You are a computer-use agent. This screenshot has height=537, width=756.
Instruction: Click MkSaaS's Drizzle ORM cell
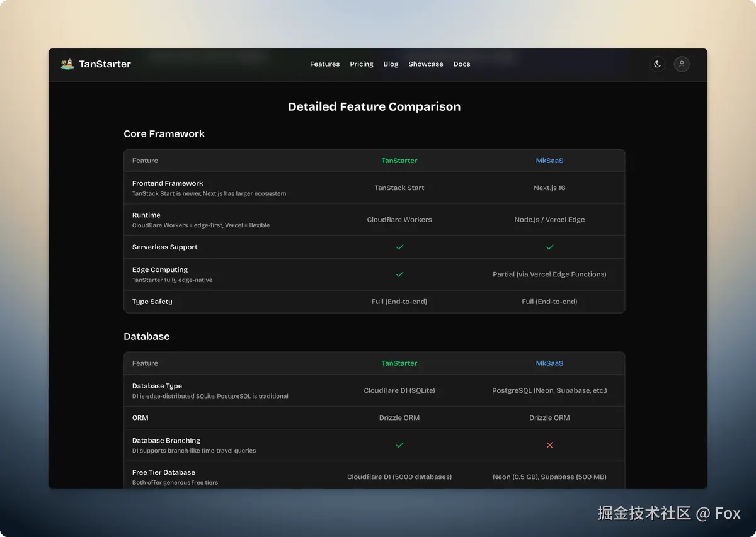coord(549,418)
